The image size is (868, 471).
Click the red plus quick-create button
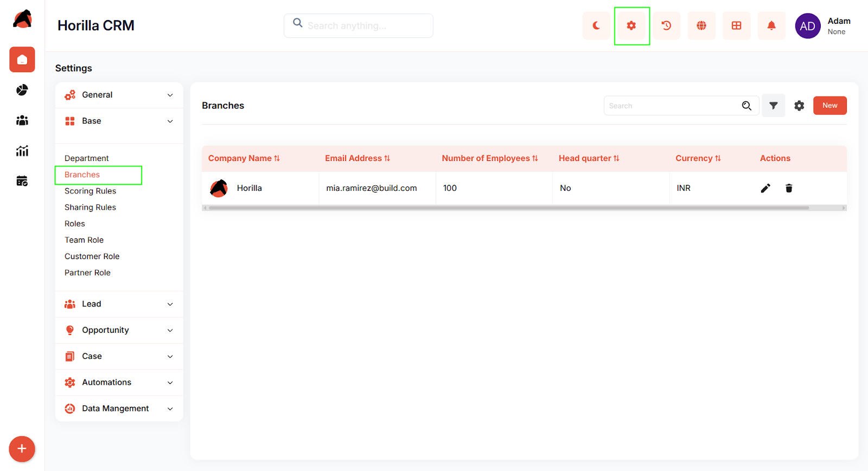point(22,449)
